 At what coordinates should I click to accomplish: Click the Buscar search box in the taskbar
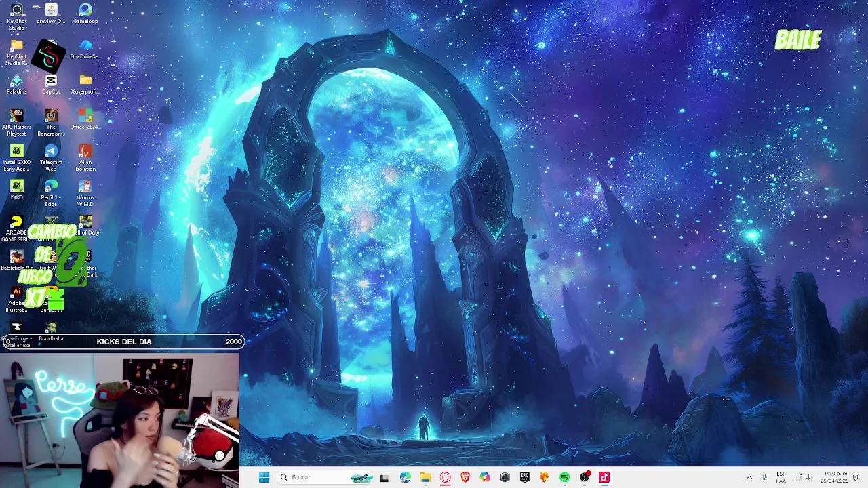pyautogui.click(x=325, y=477)
